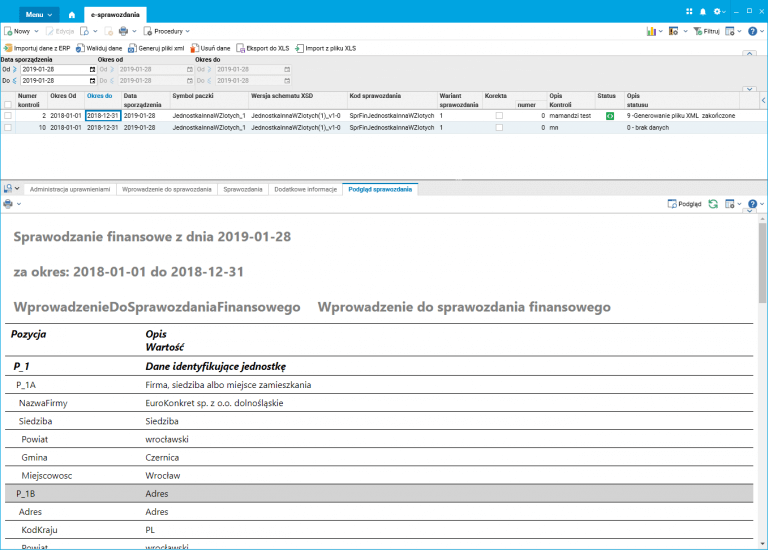
Task: Open the dropdown arrow next to Nowy
Action: pyautogui.click(x=36, y=31)
